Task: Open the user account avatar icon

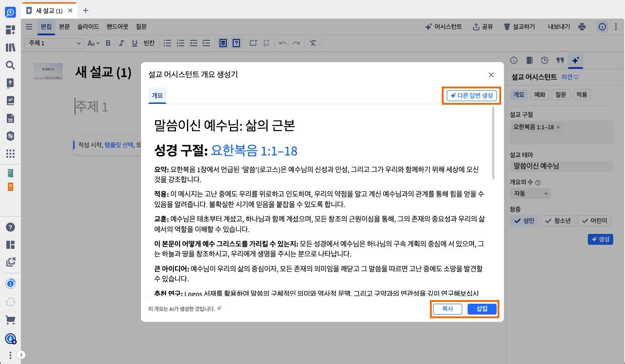Action: coord(10,338)
